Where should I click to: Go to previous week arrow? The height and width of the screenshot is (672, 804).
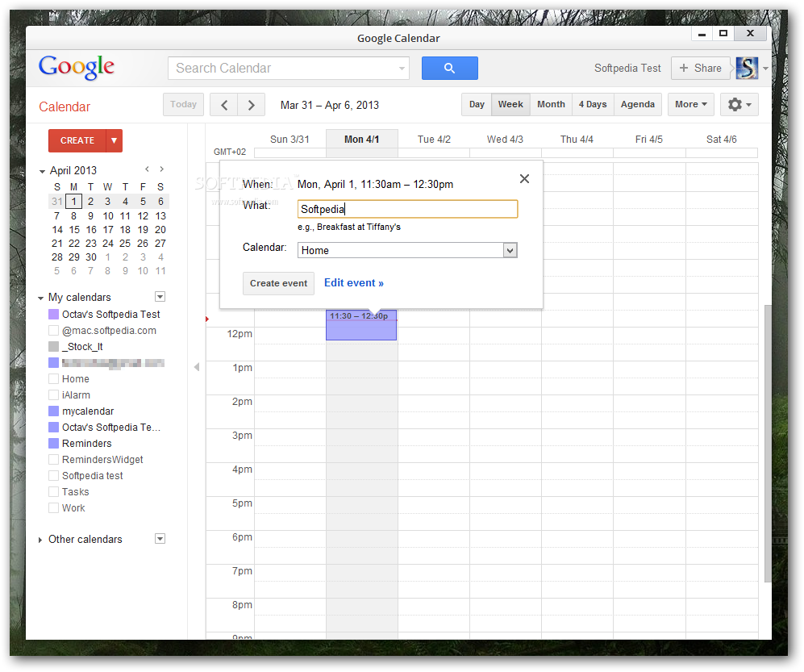tap(224, 105)
